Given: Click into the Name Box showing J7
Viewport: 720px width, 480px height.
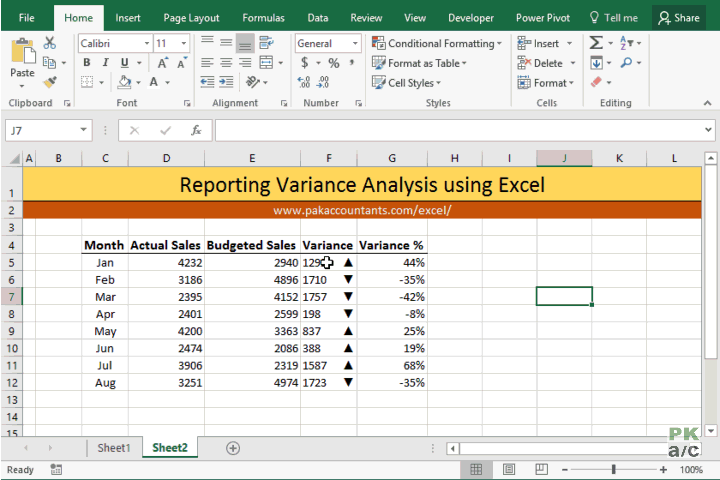Looking at the screenshot, I should point(44,130).
